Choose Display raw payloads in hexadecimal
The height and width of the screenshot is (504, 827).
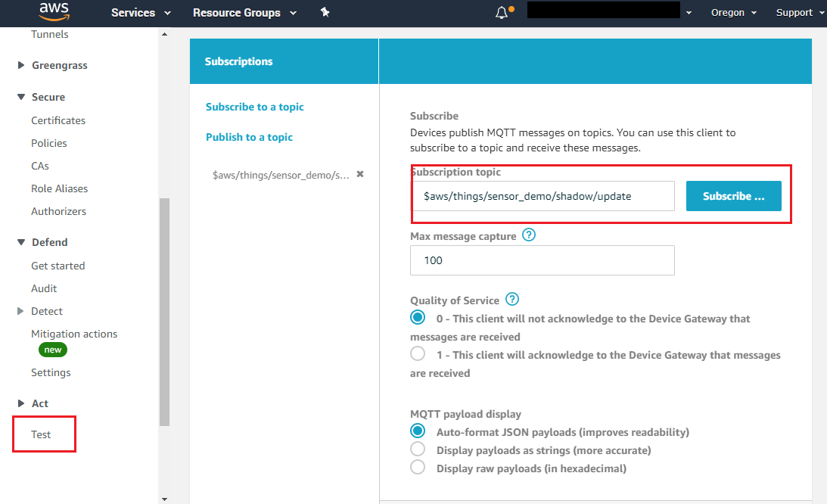pos(418,467)
